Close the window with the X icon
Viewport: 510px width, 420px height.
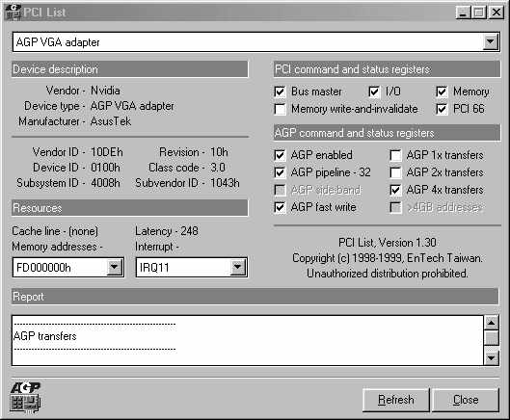tap(497, 13)
